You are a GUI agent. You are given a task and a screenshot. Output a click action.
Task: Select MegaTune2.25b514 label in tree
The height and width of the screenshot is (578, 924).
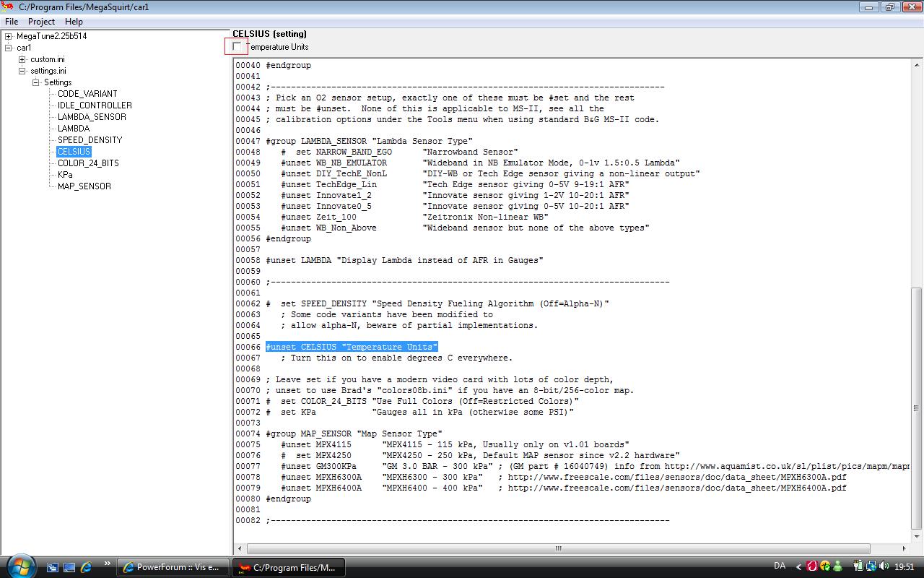point(51,36)
